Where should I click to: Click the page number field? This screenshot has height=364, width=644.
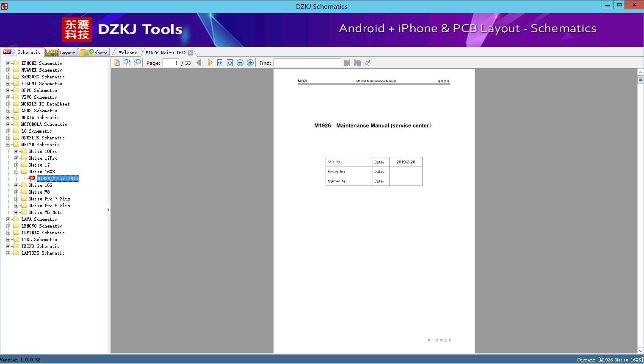171,63
